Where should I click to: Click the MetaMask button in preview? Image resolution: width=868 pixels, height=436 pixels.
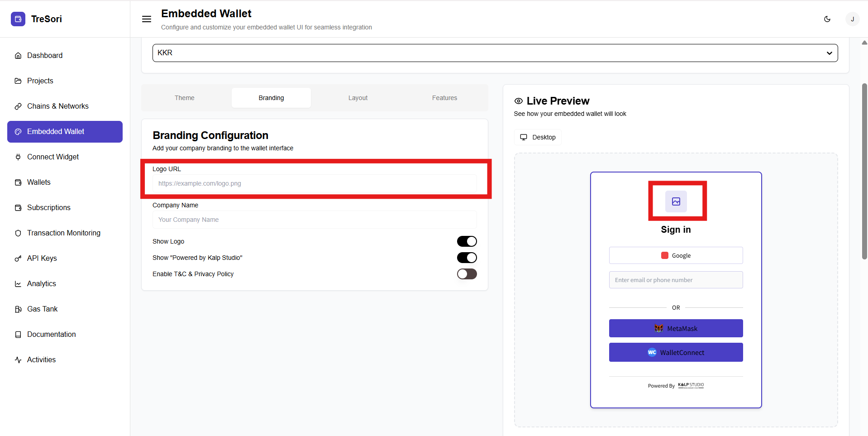click(676, 328)
